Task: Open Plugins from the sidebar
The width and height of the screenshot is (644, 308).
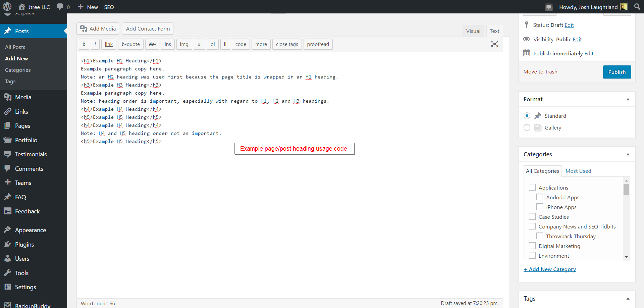Action: click(x=24, y=245)
